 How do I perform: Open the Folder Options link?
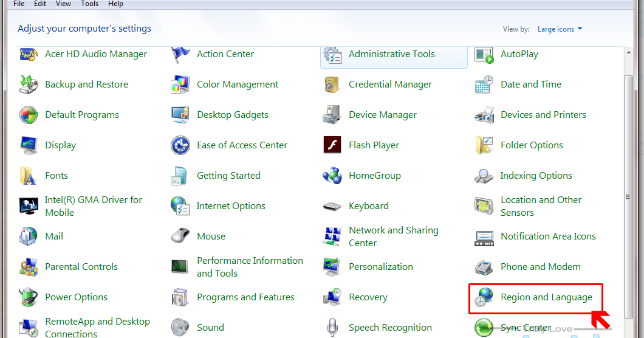[x=532, y=145]
